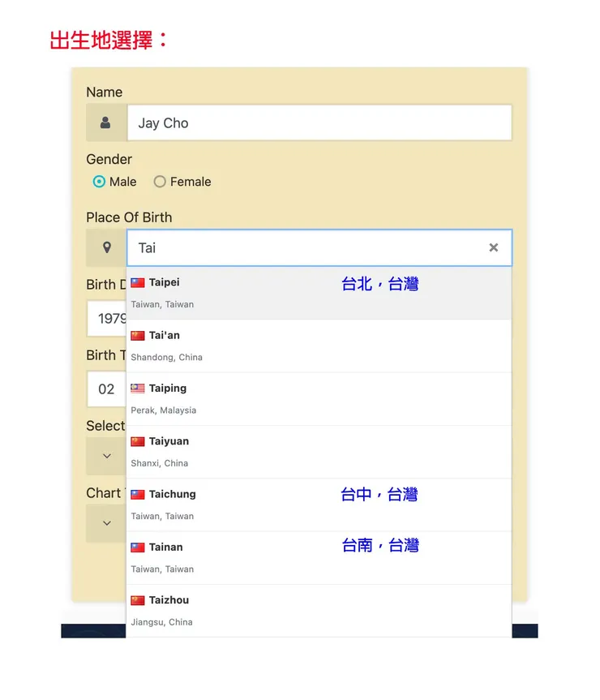Click the Malaysia flag next to Taiping
The width and height of the screenshot is (600, 700).
coord(137,389)
